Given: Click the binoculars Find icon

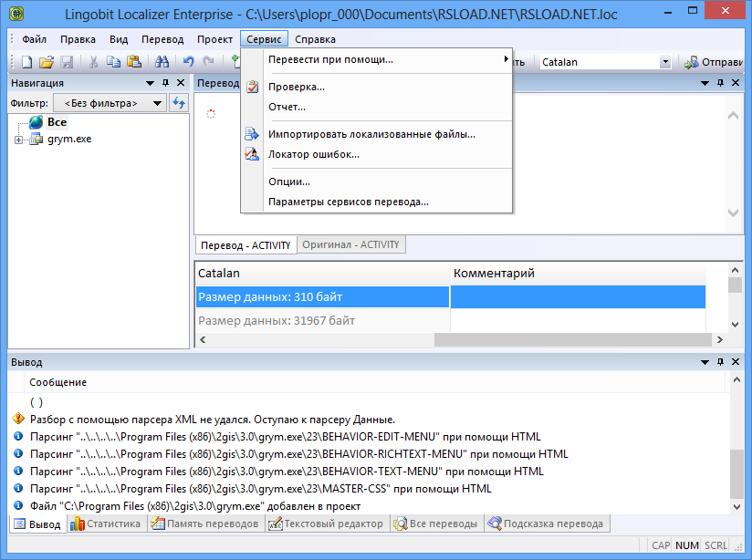Looking at the screenshot, I should tap(162, 62).
